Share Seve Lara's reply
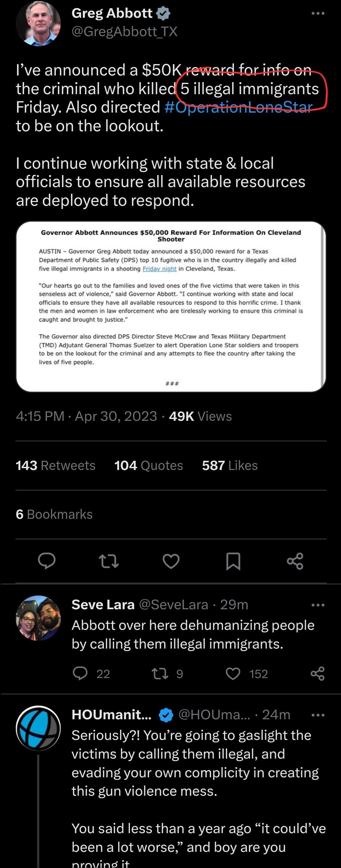Image resolution: width=341 pixels, height=868 pixels. point(318,674)
